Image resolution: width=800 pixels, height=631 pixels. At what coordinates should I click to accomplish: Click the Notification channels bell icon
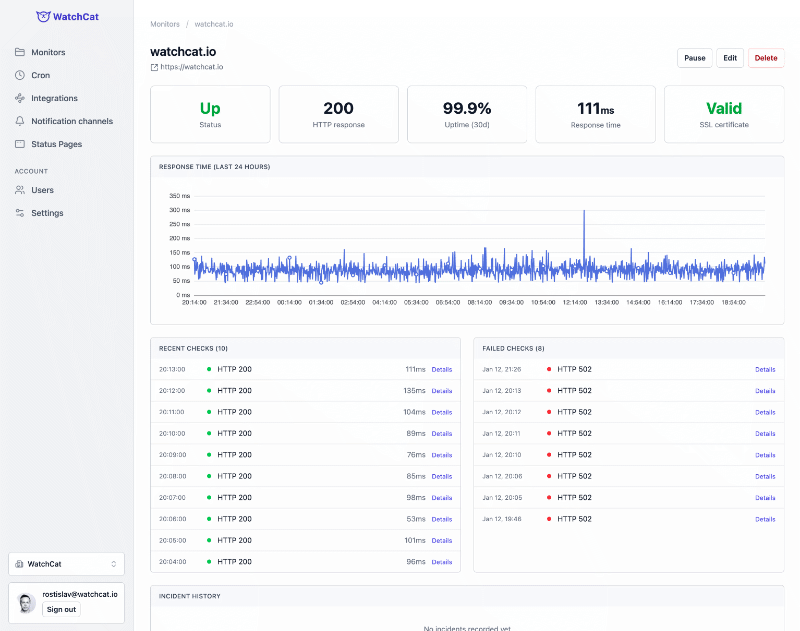pos(21,121)
